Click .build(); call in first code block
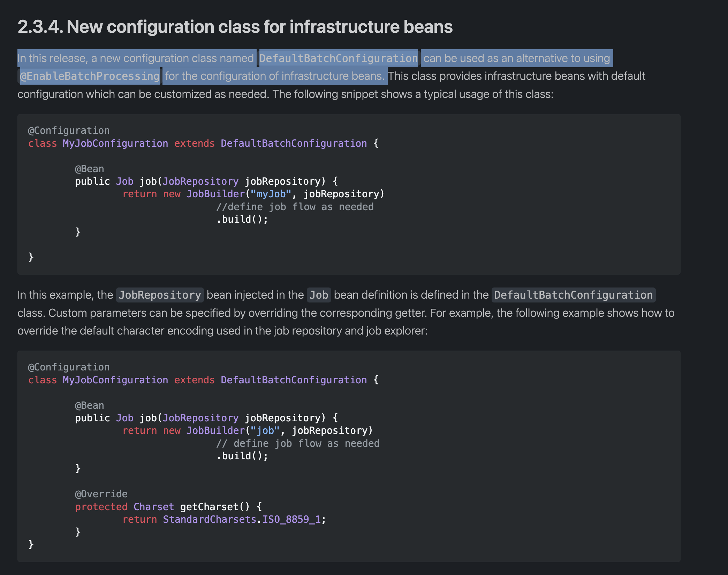Viewport: 728px width, 575px height. point(242,219)
